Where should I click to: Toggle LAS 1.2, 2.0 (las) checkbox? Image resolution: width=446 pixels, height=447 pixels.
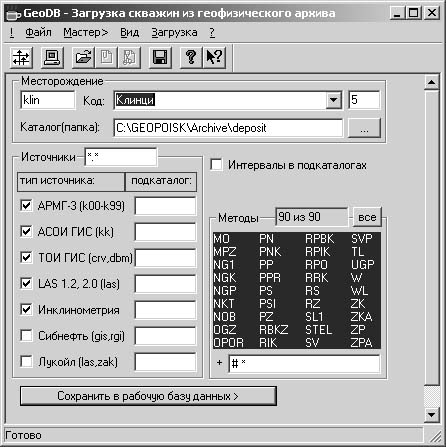[x=26, y=283]
